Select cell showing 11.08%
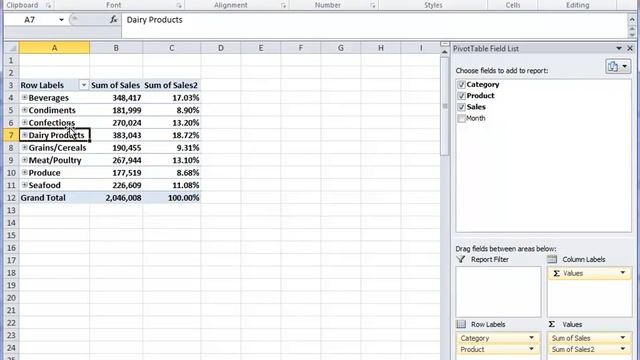Viewport: 640px width, 360px height. [171, 185]
